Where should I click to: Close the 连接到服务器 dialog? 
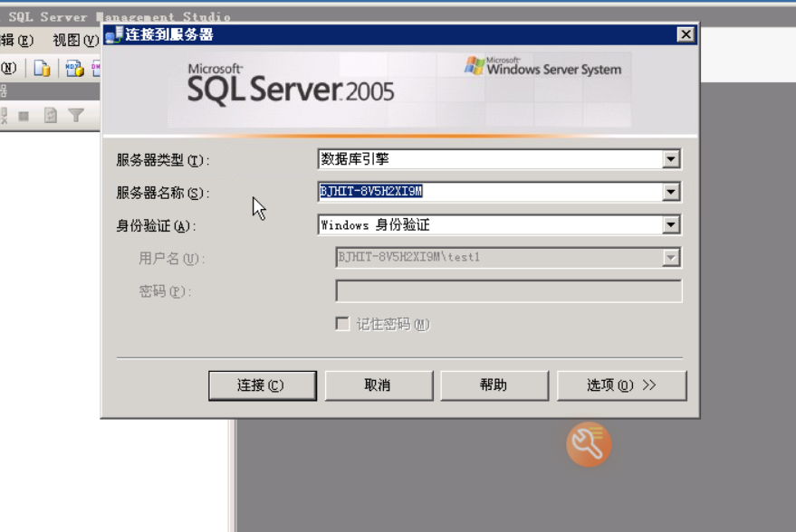click(686, 34)
